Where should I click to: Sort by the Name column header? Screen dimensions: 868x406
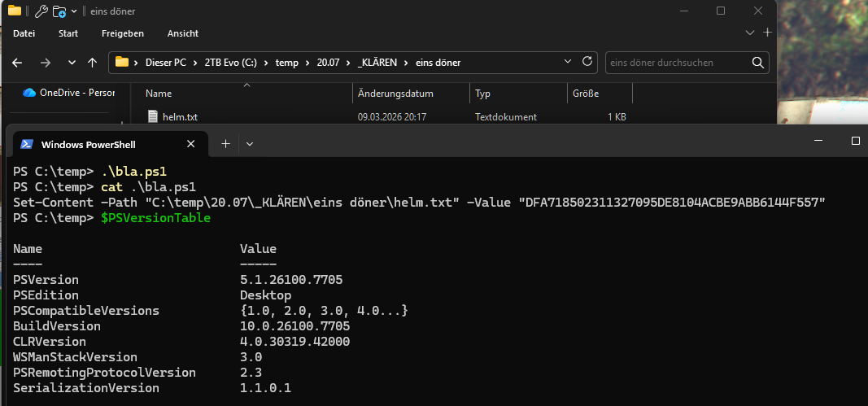(159, 94)
